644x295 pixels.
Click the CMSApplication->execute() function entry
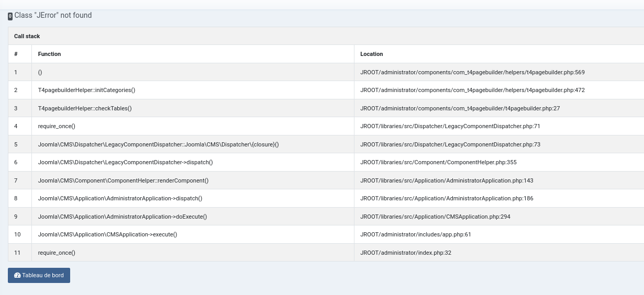pos(108,234)
